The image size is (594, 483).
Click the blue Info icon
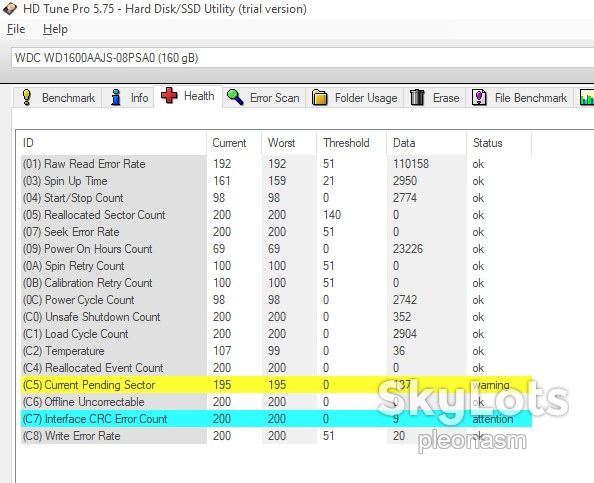pyautogui.click(x=116, y=97)
